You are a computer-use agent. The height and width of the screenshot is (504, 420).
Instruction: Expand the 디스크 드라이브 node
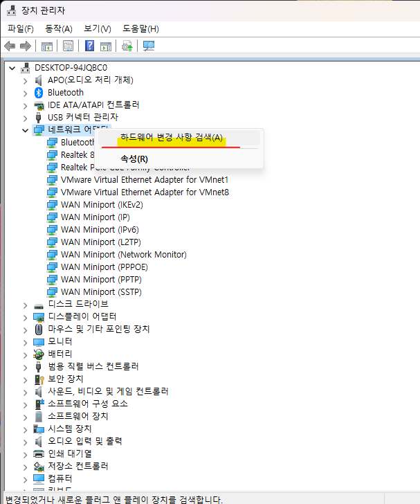click(x=26, y=305)
